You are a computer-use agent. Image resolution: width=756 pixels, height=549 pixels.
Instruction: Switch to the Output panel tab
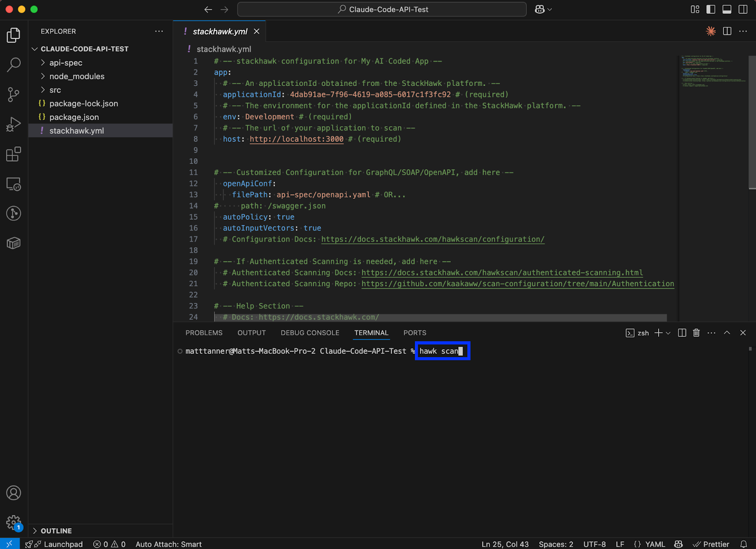point(251,333)
